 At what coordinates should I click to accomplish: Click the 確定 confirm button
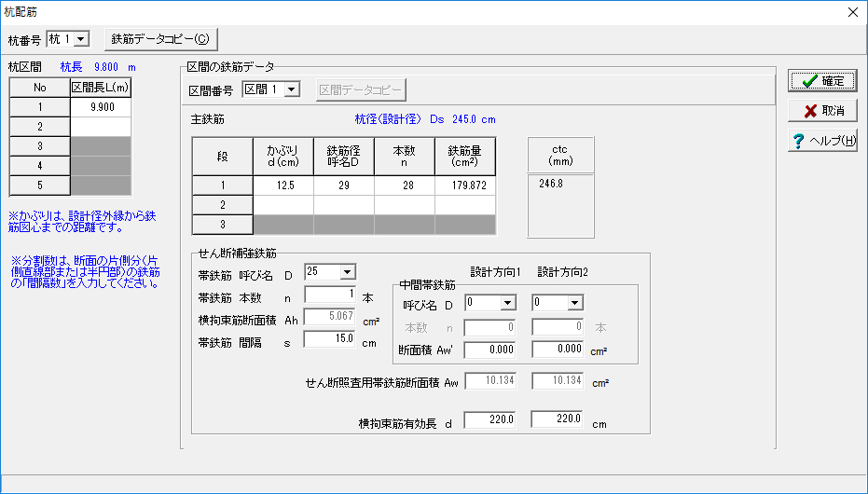click(x=822, y=81)
